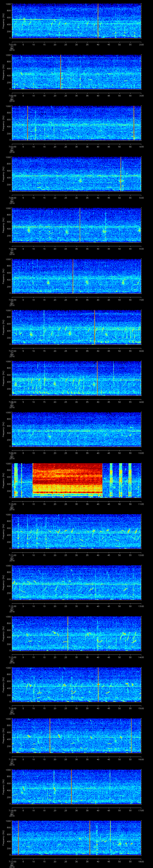Click the "7:13:00" start time label
The width and height of the screenshot is (153, 868).
tap(12, 657)
